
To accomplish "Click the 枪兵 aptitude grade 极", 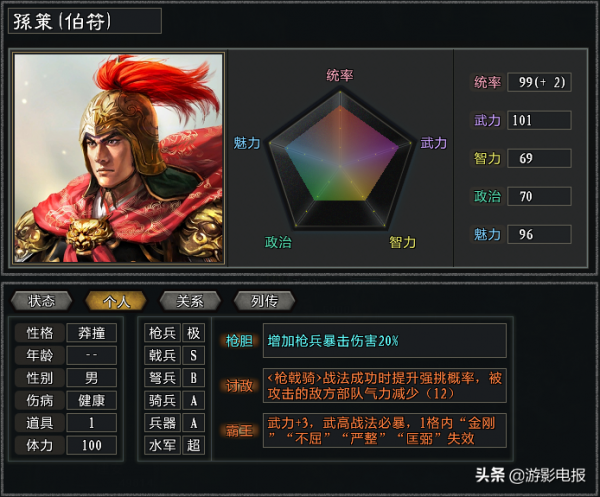I will 193,333.
